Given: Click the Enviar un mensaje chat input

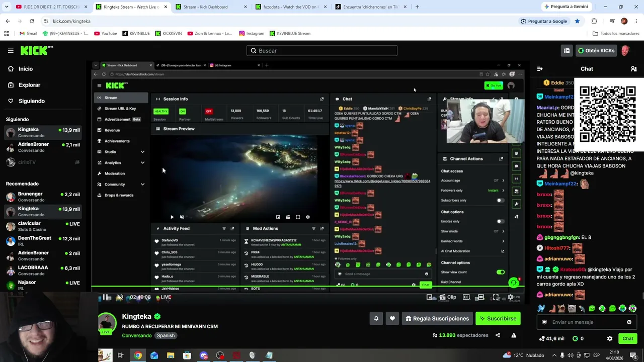Looking at the screenshot, I should click(x=587, y=322).
